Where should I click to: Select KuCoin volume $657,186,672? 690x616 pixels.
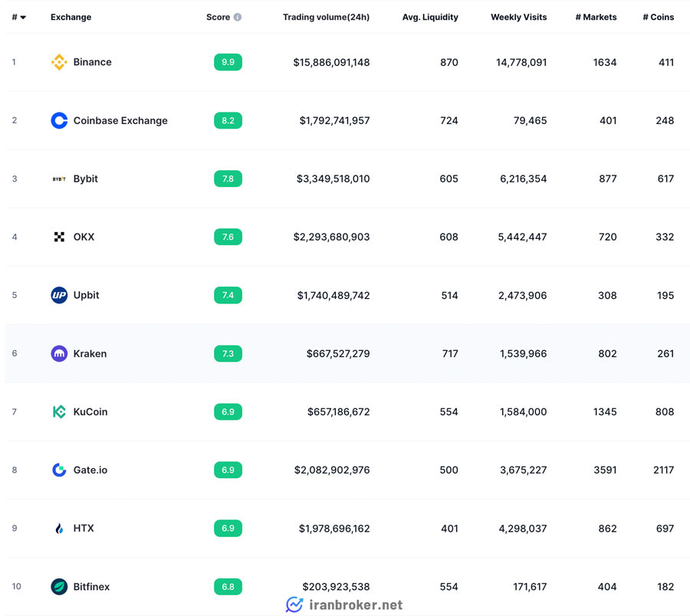[338, 412]
